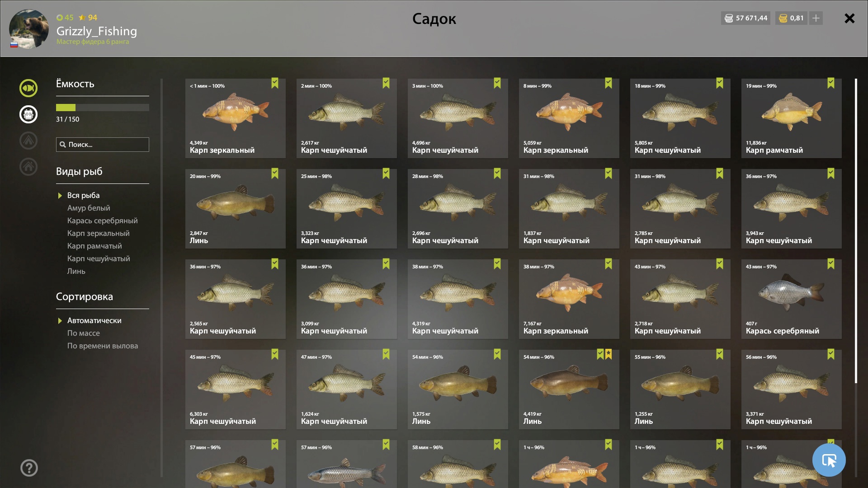Click the keepnet capacity progress bar

[x=103, y=108]
